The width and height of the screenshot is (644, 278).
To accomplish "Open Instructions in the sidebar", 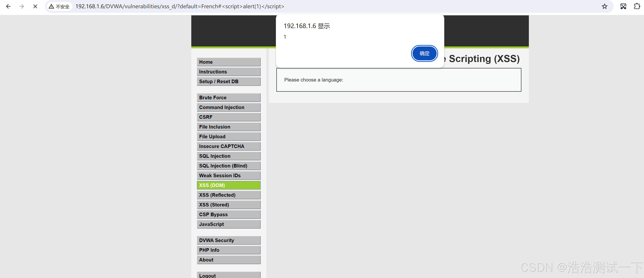I will pyautogui.click(x=228, y=72).
